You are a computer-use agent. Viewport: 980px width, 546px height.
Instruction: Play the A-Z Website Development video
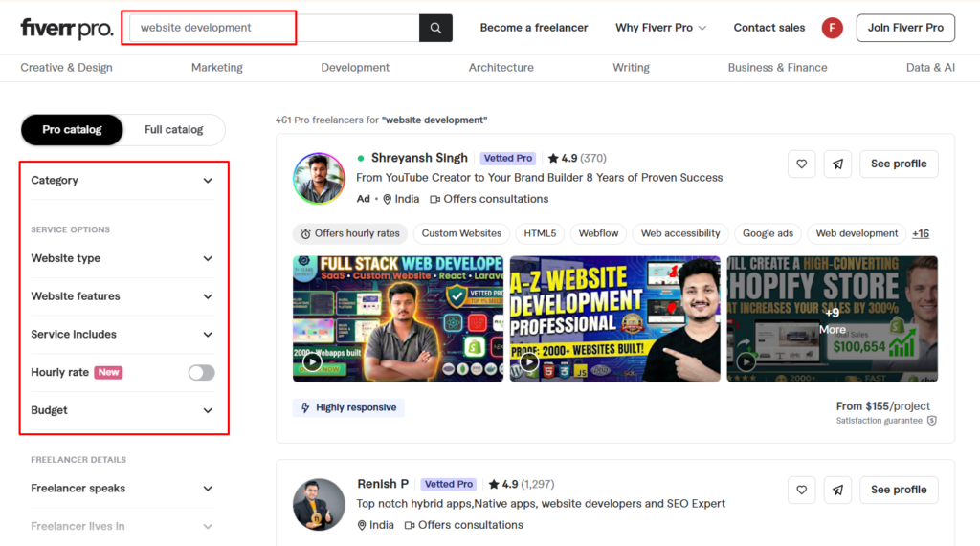528,361
